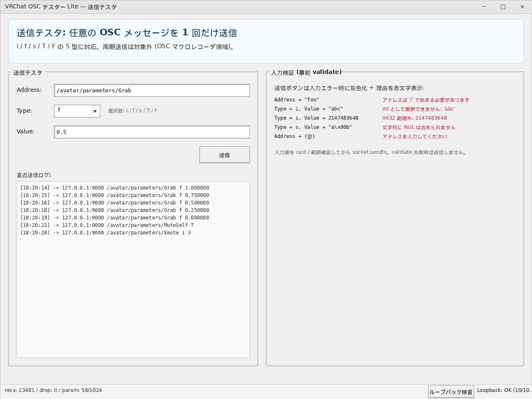Click the Address input containing /avatar/parameters/Grab
Viewport: 532px width, 399px height.
[152, 90]
